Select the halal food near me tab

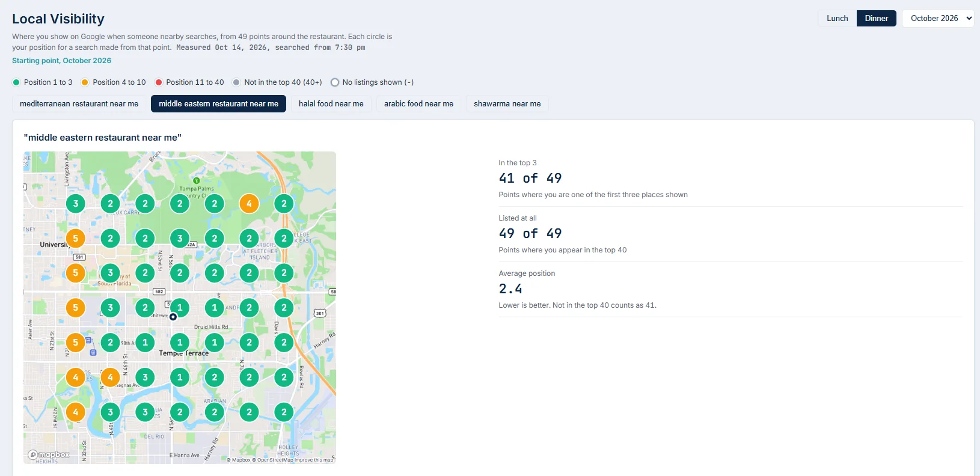click(x=331, y=103)
